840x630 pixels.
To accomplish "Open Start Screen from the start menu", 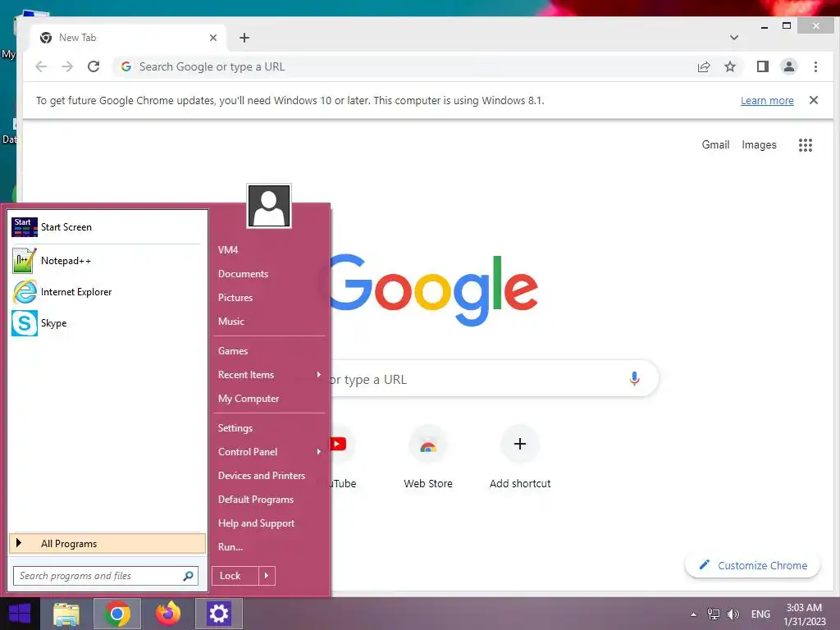I will 106,227.
